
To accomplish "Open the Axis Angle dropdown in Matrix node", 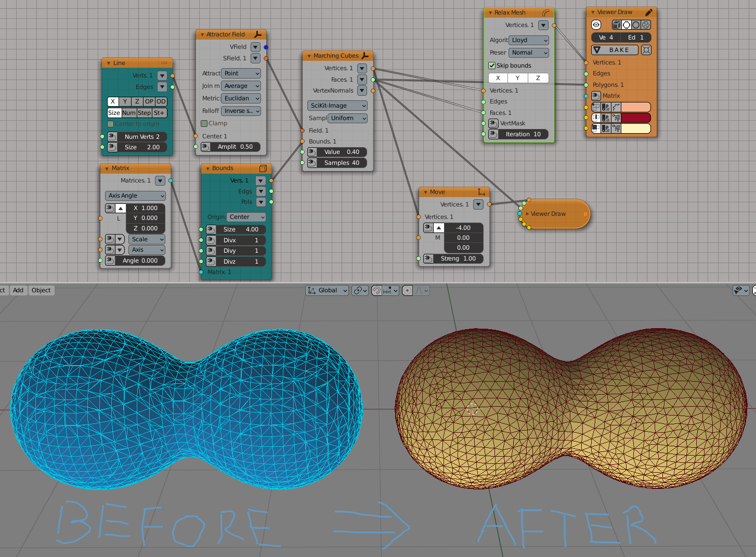I will point(135,196).
